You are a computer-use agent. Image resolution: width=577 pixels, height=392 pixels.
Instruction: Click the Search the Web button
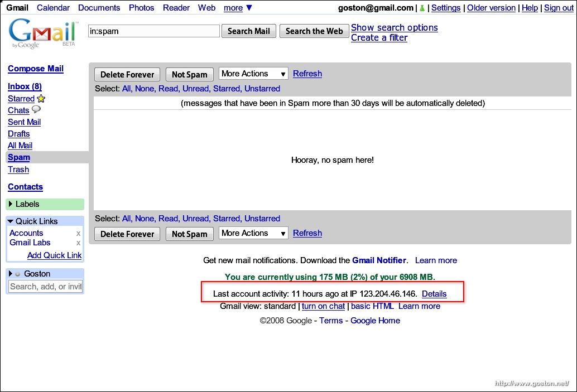pos(314,31)
